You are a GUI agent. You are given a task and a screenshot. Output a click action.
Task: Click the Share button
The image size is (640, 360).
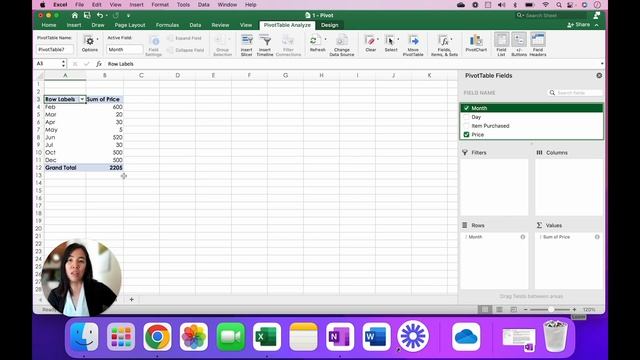tap(578, 25)
